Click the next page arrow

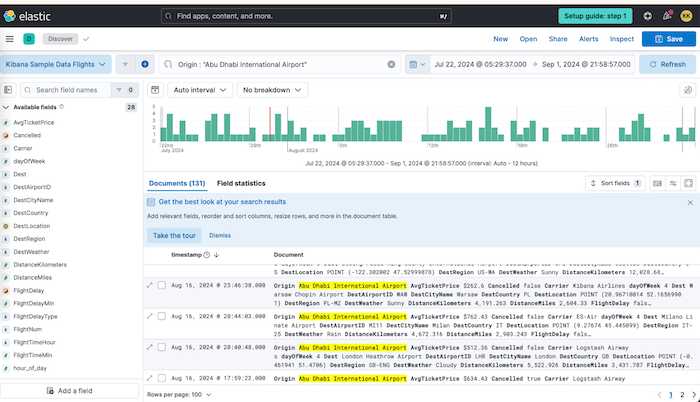[694, 394]
